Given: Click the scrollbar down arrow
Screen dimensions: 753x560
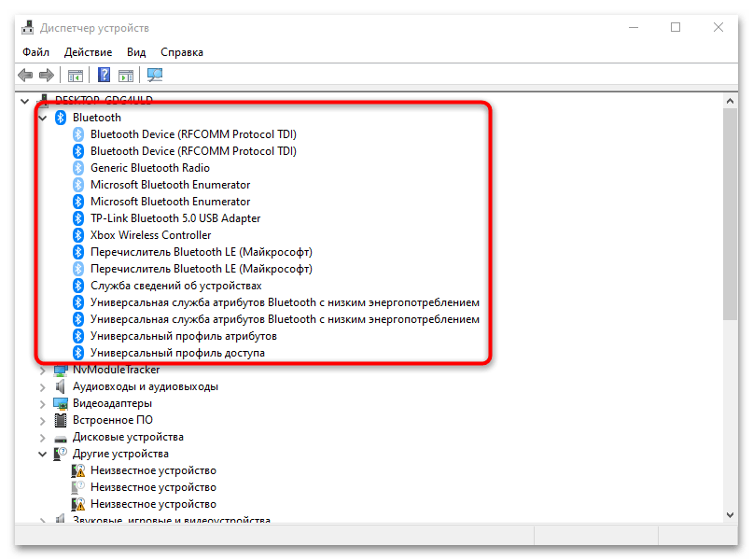Looking at the screenshot, I should 730,515.
